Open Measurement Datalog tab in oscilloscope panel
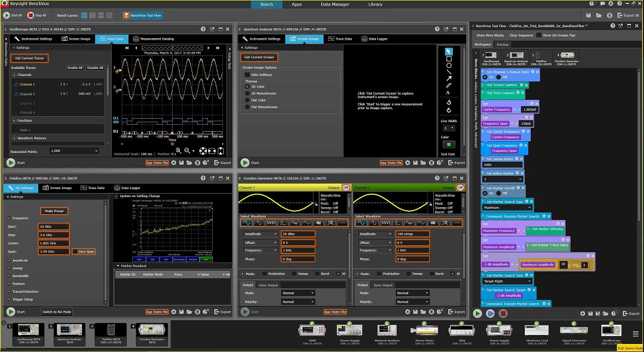The width and height of the screenshot is (644, 352). (153, 39)
